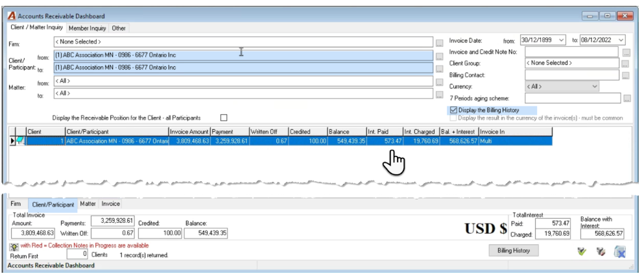Click the Balance with Interest total field
This screenshot has height=276, width=644.
pyautogui.click(x=602, y=234)
